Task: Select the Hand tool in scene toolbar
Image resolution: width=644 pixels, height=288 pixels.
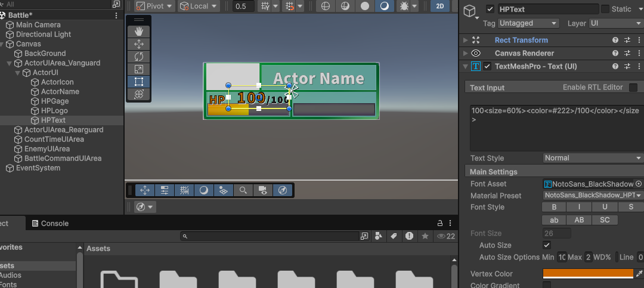Action: click(x=139, y=31)
